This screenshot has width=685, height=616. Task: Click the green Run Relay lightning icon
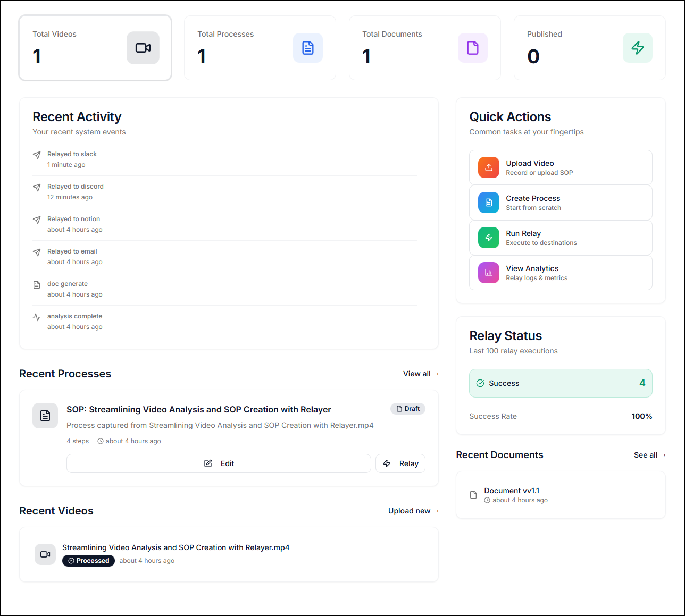pyautogui.click(x=488, y=237)
